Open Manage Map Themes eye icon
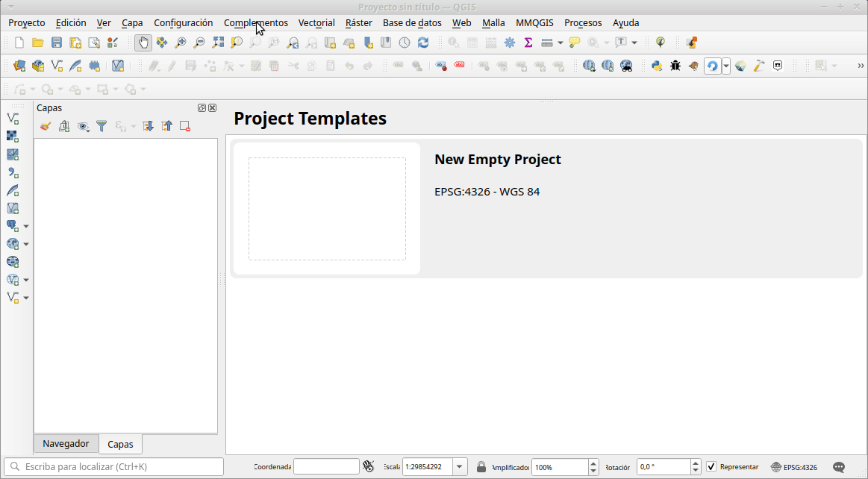This screenshot has height=479, width=868. 83,126
